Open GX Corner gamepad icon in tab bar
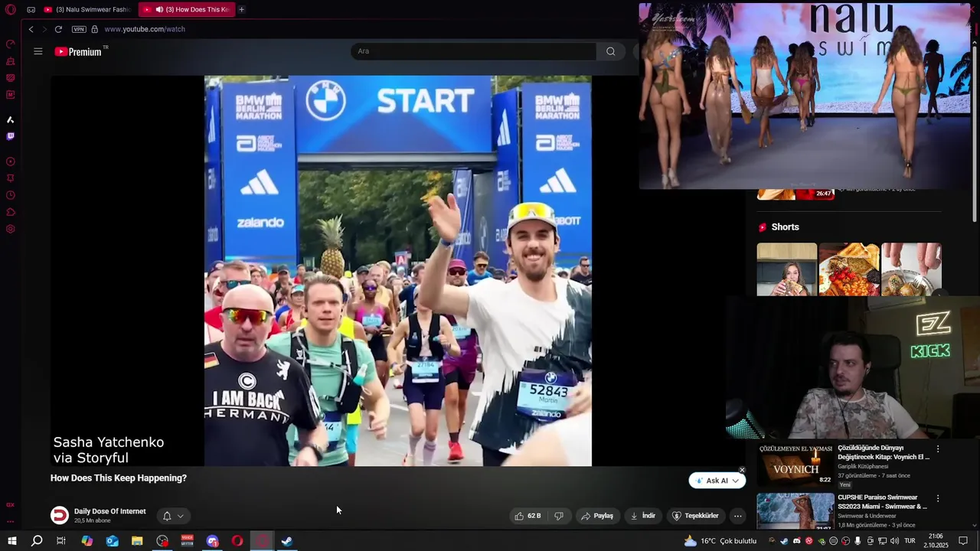 (31, 9)
